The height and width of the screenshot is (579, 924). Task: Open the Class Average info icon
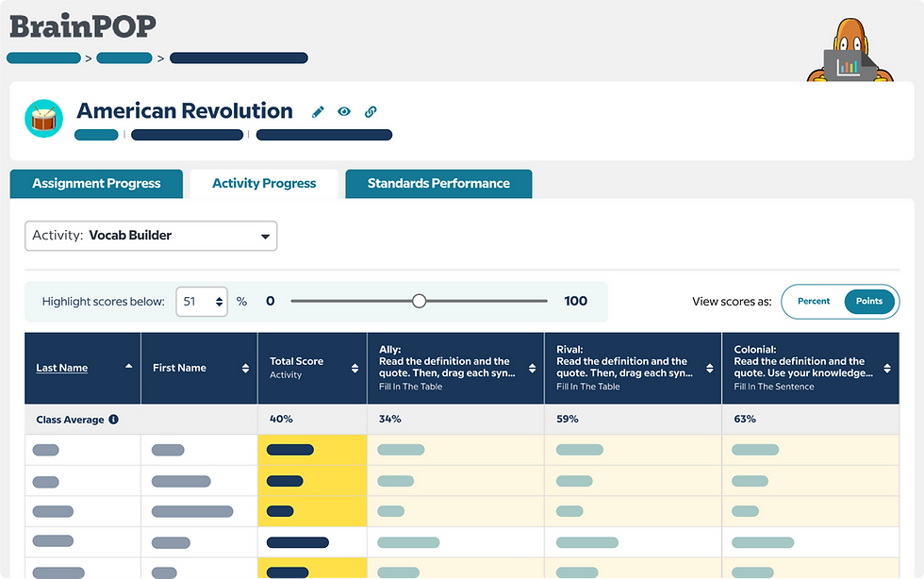[114, 420]
